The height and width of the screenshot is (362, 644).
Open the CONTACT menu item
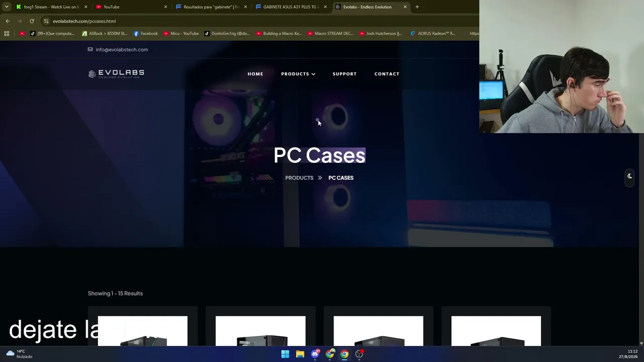[387, 74]
